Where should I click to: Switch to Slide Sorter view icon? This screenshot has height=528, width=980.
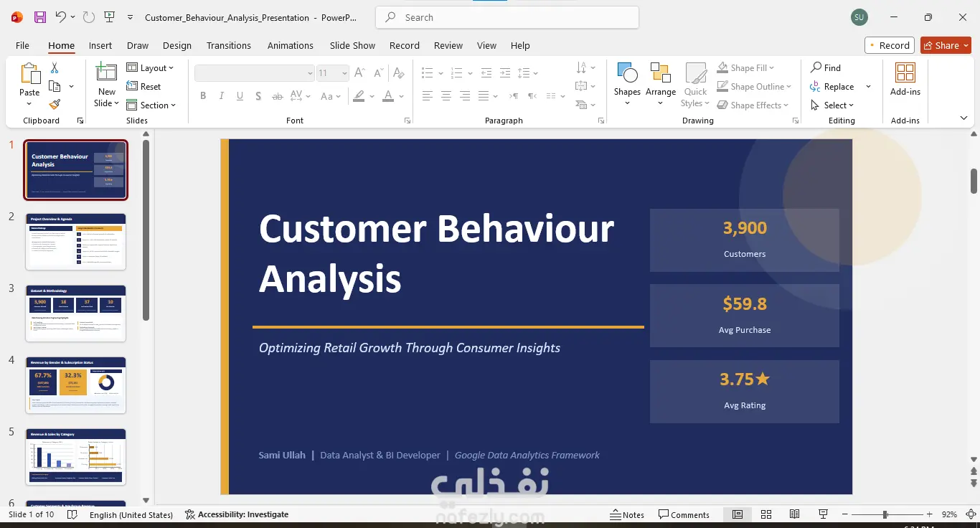(x=766, y=514)
